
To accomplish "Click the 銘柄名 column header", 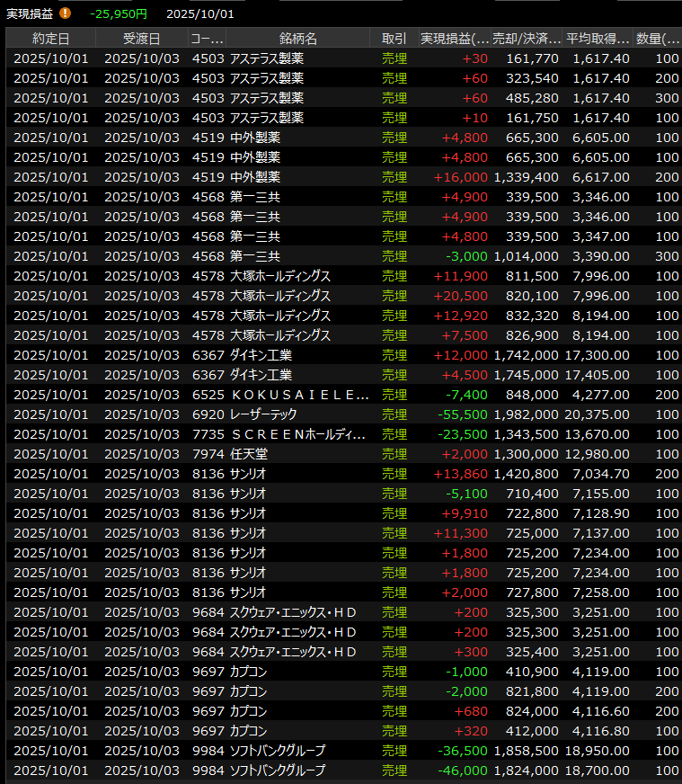I will [297, 38].
